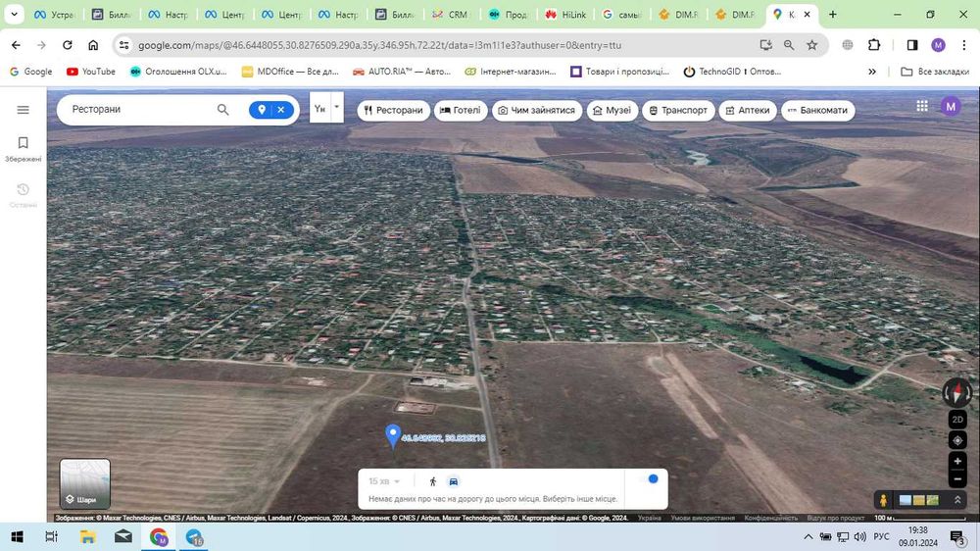980x551 pixels.
Task: Rotate view using the compass control
Action: (956, 392)
